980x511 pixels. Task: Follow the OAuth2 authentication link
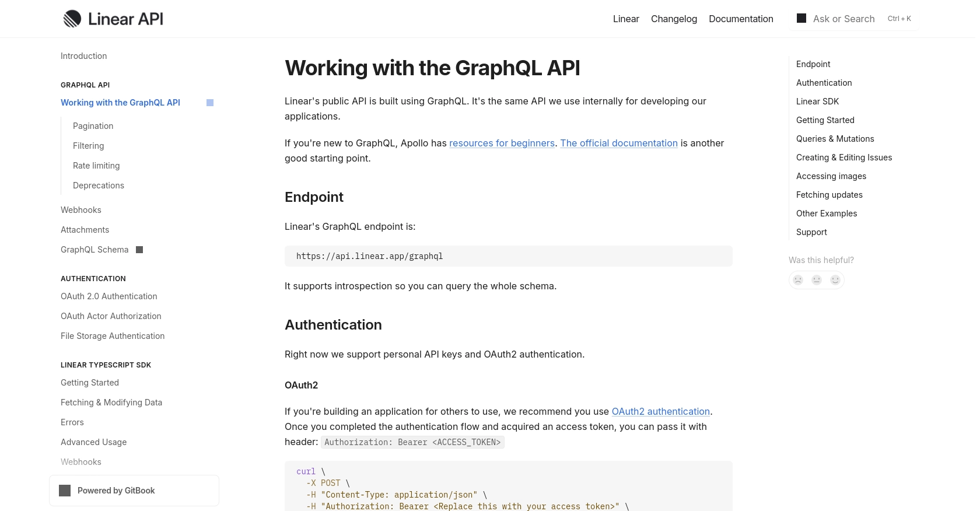pyautogui.click(x=661, y=411)
